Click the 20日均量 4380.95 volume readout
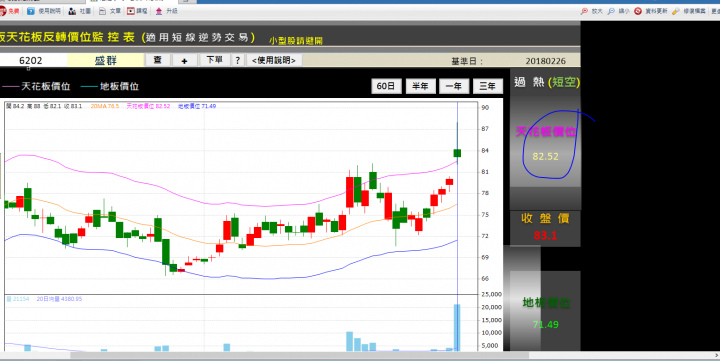Screen dimensions: 720x361 59,299
